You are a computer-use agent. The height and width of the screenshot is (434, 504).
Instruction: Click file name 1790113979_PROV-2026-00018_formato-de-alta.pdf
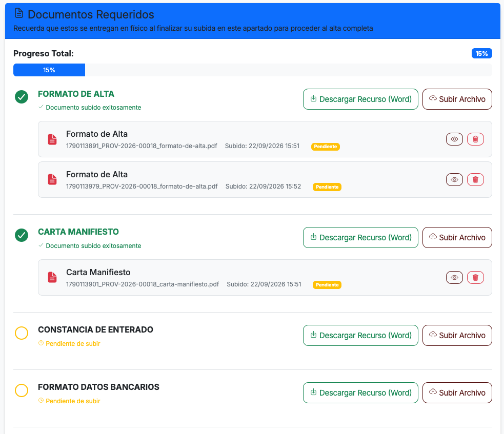(x=142, y=187)
